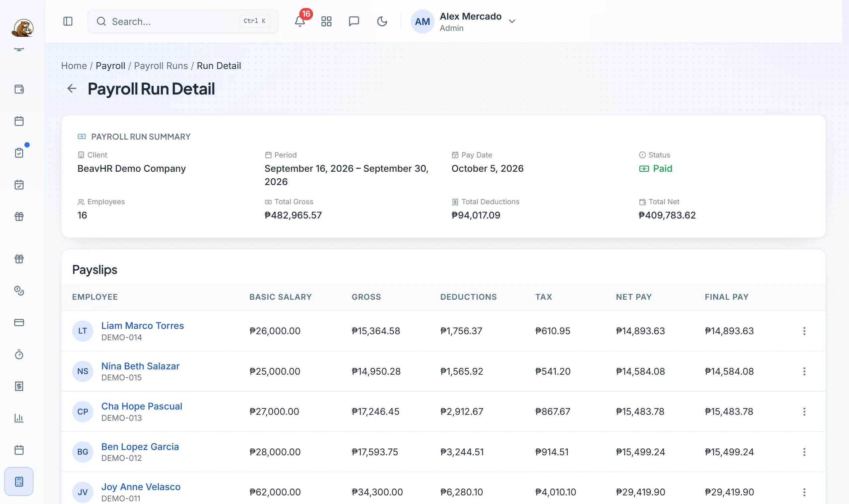Open the receipt dollar sidebar icon

19,386
